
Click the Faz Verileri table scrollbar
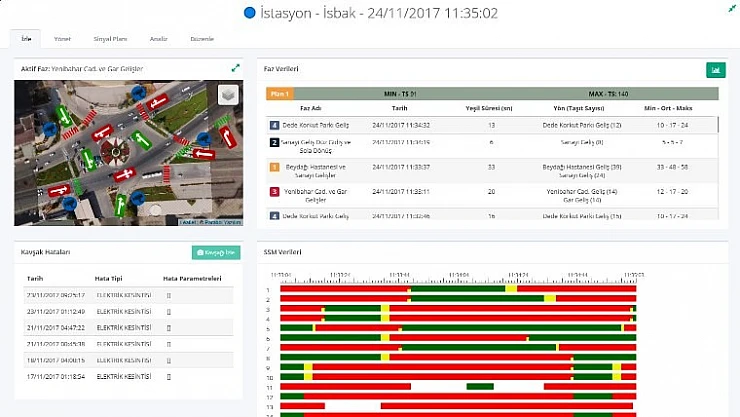point(718,125)
